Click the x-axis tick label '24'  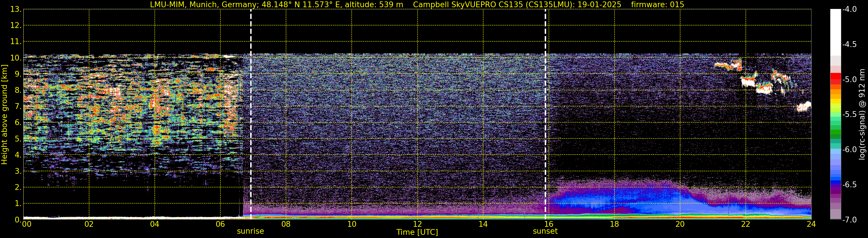811,224
